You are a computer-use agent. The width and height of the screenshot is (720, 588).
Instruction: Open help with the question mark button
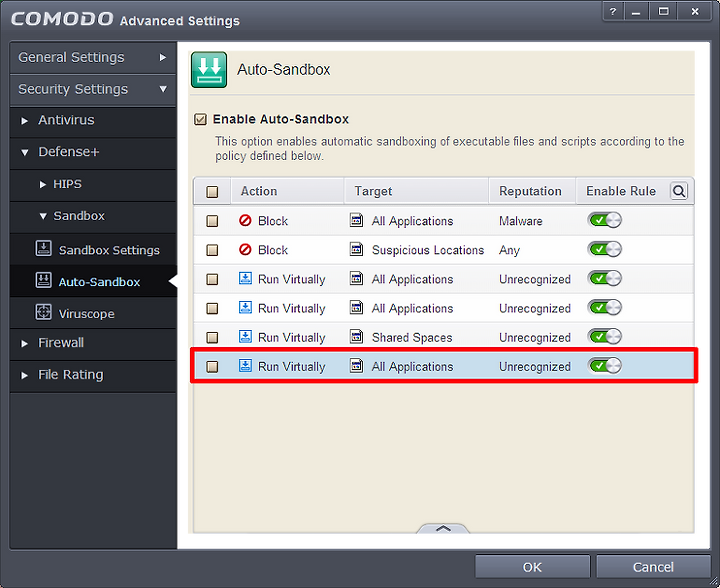click(613, 11)
